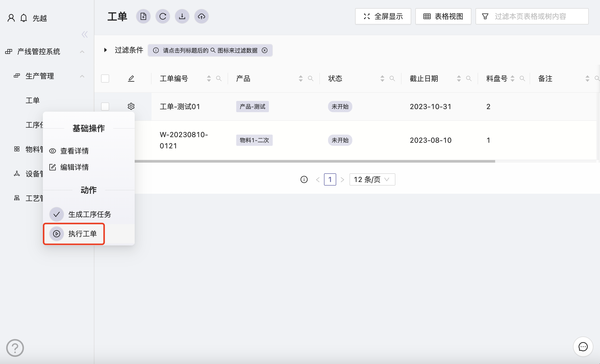This screenshot has width=600, height=364.
Task: Click the new work order icon
Action: [143, 17]
